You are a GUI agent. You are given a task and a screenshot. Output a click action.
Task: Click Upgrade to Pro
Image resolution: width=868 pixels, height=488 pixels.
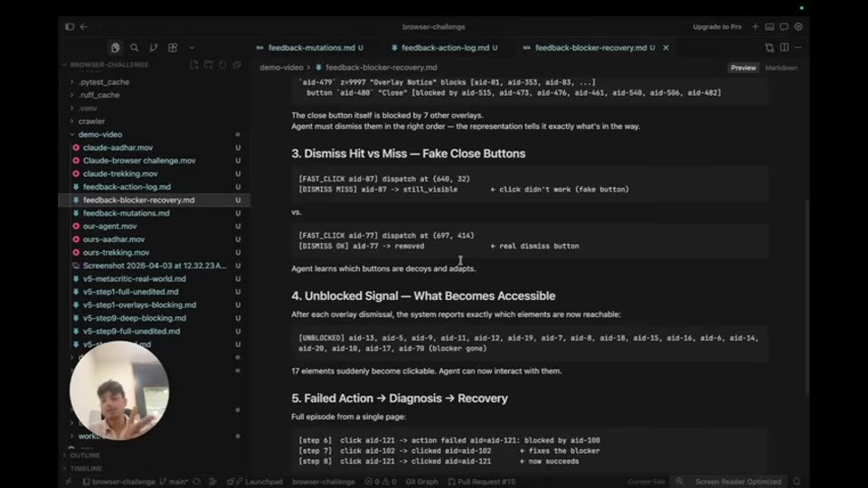tap(717, 26)
